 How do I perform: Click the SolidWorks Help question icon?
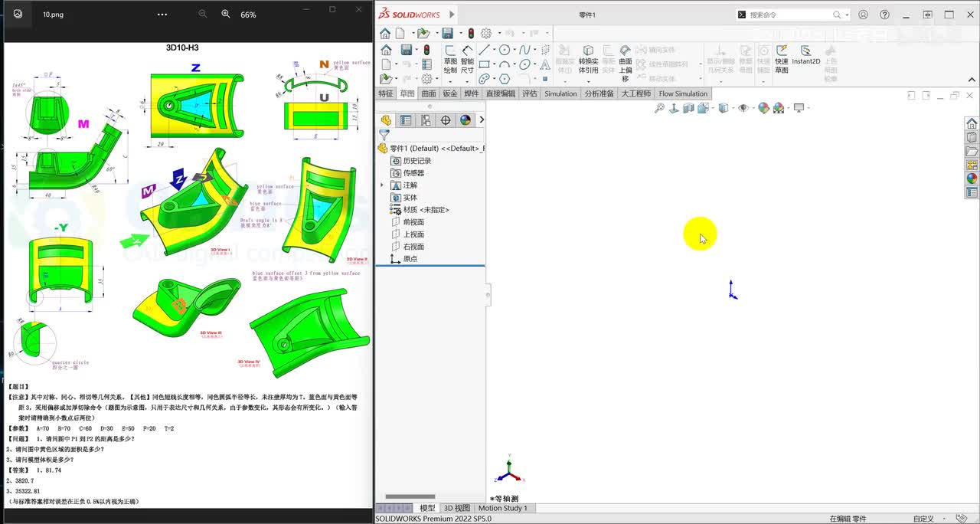click(884, 15)
